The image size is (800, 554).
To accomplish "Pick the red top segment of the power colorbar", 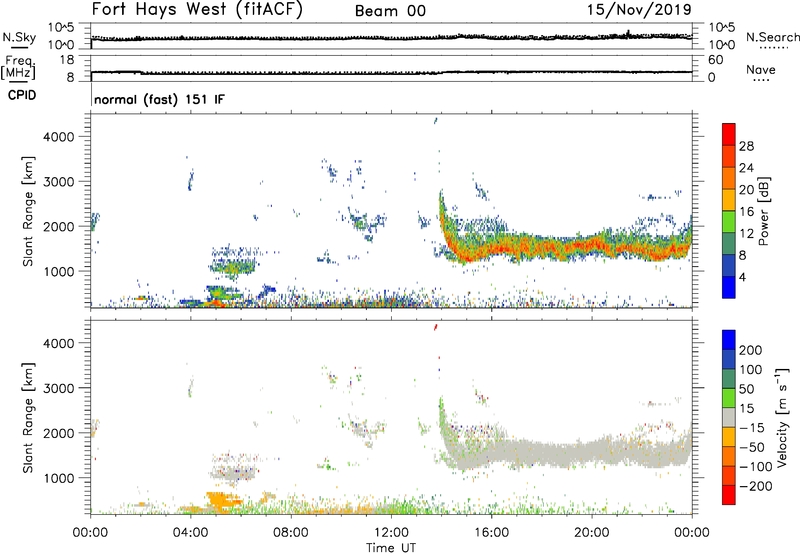I will click(x=729, y=135).
